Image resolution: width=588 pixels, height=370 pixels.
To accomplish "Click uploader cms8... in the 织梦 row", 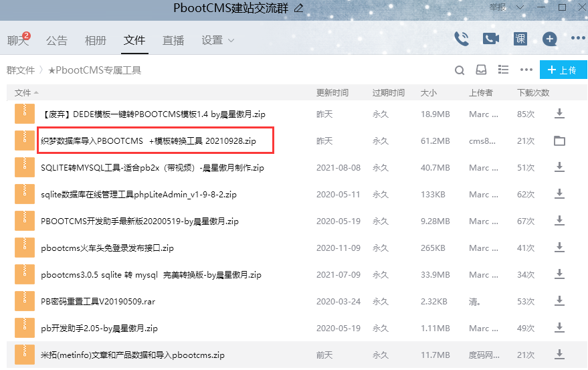I will [x=482, y=141].
